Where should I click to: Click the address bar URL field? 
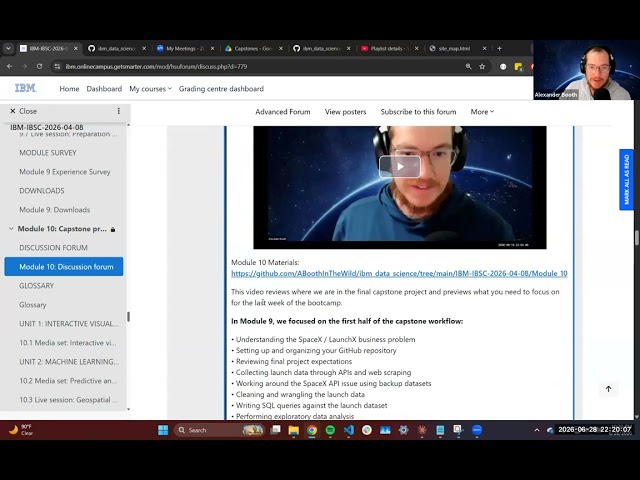261,66
